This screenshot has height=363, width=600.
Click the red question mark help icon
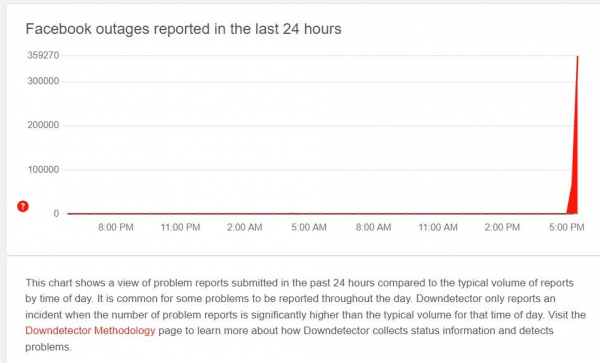(23, 206)
